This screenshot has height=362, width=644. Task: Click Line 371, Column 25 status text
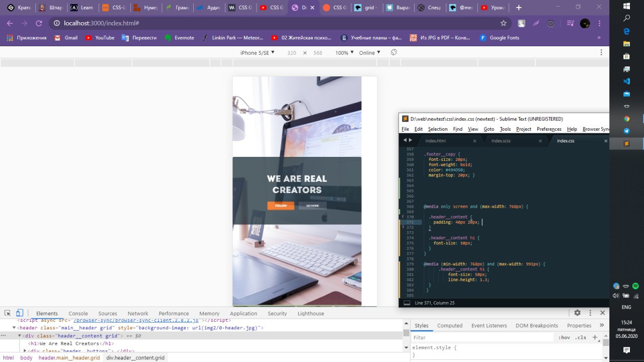click(x=435, y=303)
